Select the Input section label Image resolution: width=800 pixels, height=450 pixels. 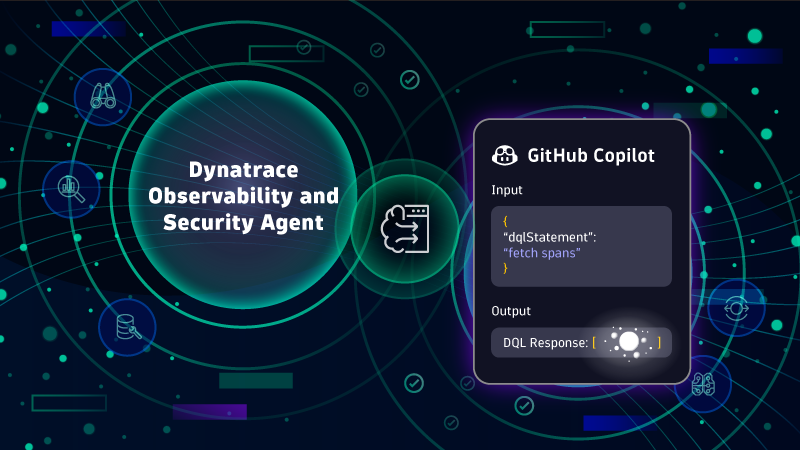tap(507, 189)
